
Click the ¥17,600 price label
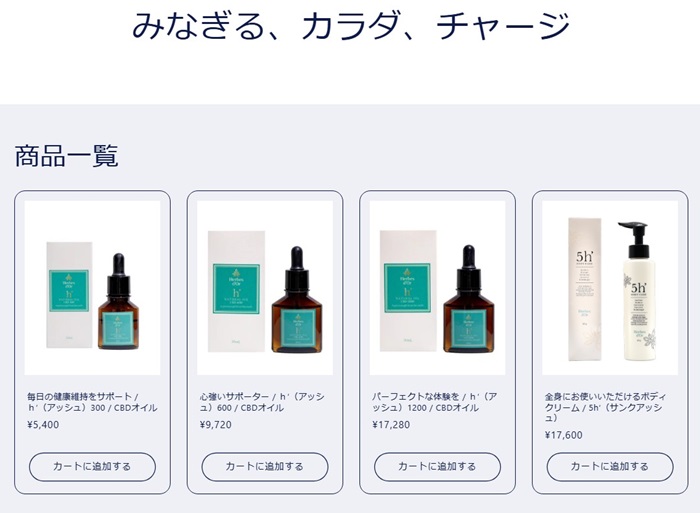(x=563, y=435)
